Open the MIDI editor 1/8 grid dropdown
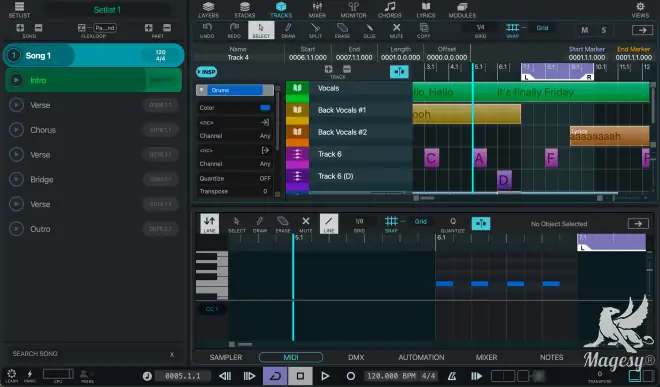This screenshot has height=387, width=660. click(359, 221)
